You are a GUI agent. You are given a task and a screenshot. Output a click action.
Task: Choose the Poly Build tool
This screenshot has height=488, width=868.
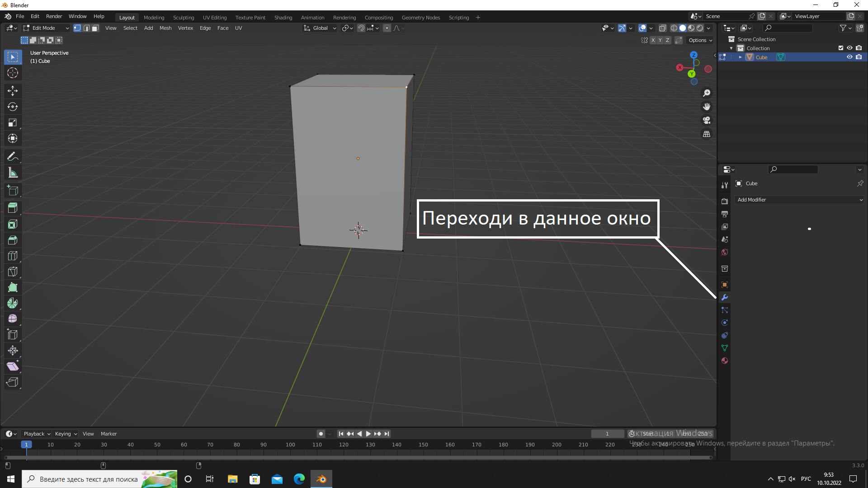coord(13,287)
